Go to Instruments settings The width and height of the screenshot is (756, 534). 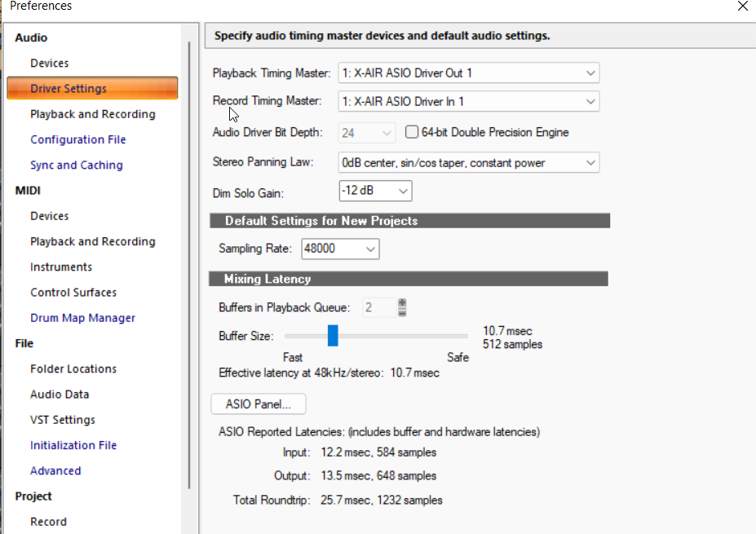pos(60,267)
